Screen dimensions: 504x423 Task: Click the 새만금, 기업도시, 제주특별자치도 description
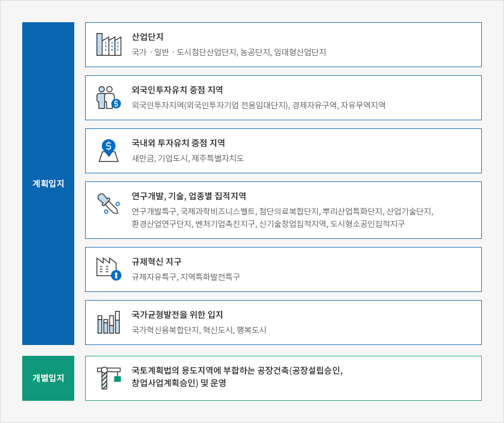pyautogui.click(x=188, y=158)
